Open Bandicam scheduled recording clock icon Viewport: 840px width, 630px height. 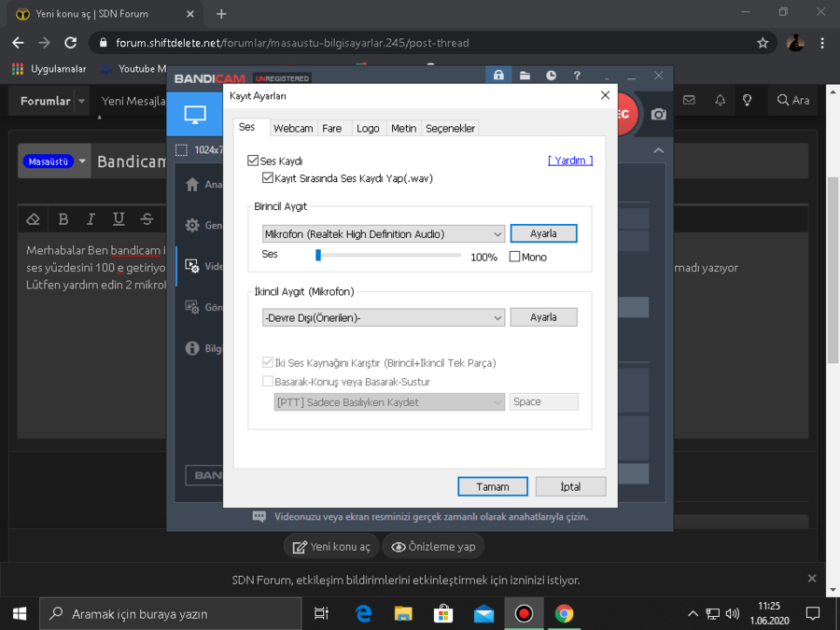tap(551, 76)
